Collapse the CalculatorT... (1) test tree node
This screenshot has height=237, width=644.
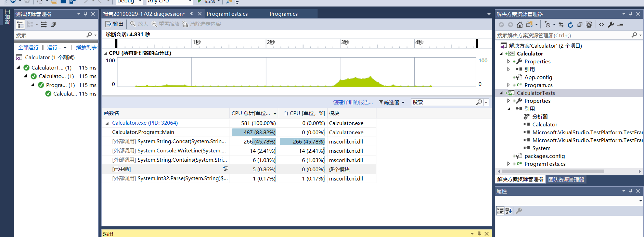pos(18,67)
